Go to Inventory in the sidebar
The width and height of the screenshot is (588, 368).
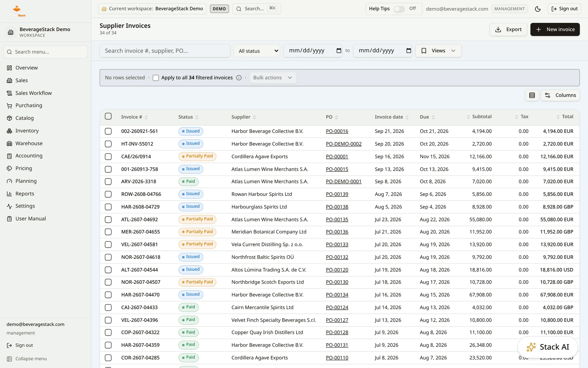(27, 131)
